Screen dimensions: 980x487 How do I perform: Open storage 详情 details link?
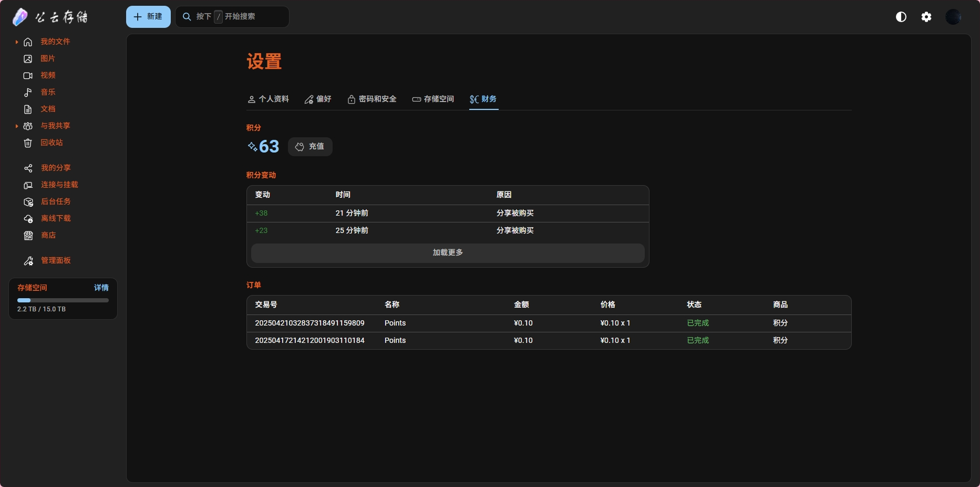[101, 288]
